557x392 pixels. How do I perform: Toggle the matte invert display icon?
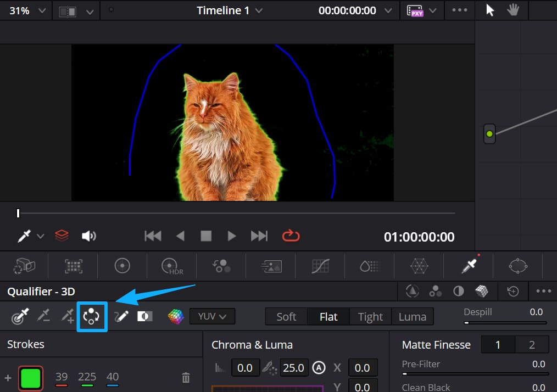coord(144,317)
